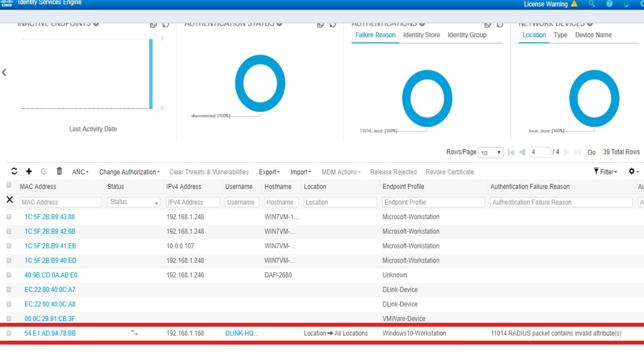Click Clear Threats & Vulnerabilities

click(209, 172)
